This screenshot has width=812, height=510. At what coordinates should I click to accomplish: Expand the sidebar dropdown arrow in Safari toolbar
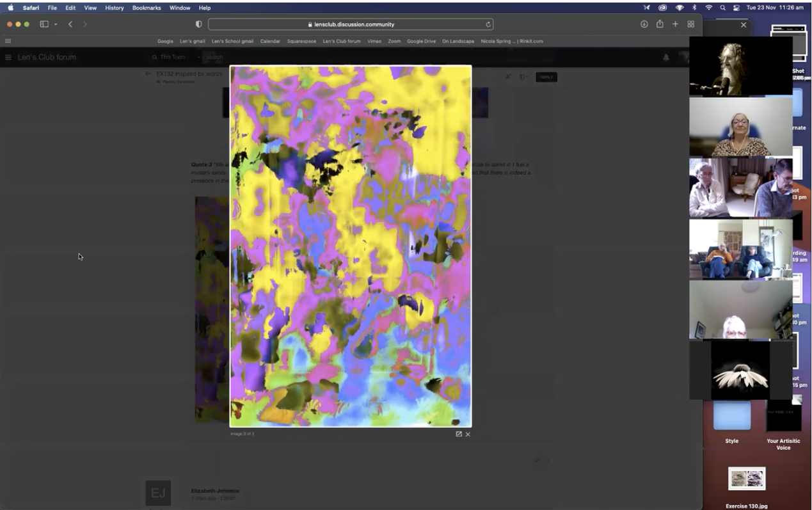[56, 24]
